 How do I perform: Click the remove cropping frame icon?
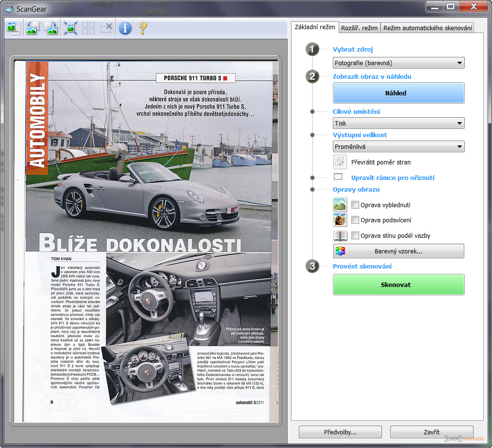pyautogui.click(x=107, y=29)
